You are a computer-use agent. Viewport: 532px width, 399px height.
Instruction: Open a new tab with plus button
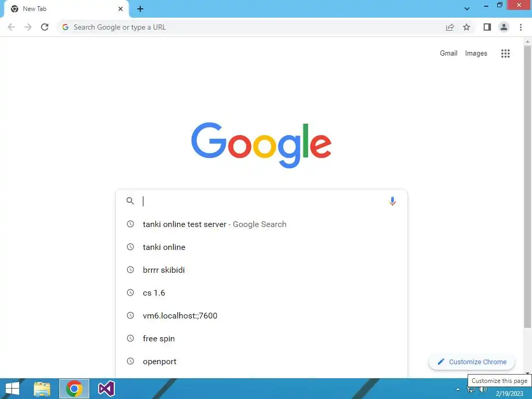[x=140, y=9]
